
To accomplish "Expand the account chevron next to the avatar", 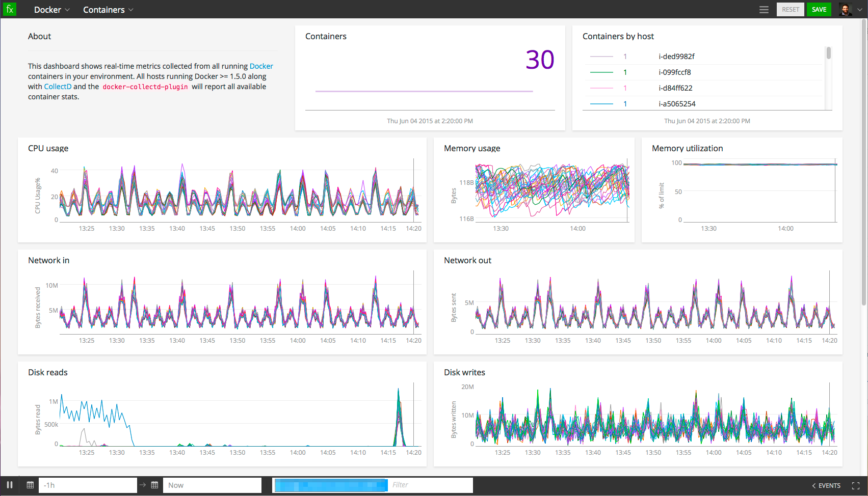I will point(860,10).
